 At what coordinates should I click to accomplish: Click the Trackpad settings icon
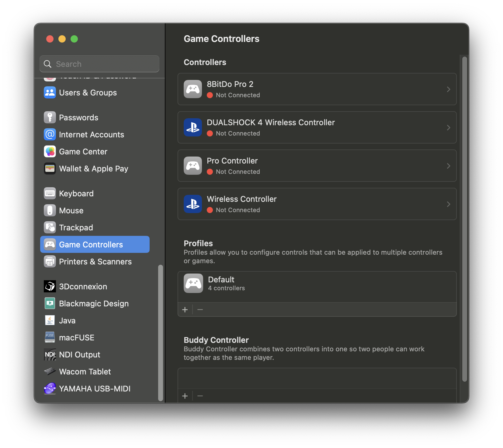pos(50,227)
